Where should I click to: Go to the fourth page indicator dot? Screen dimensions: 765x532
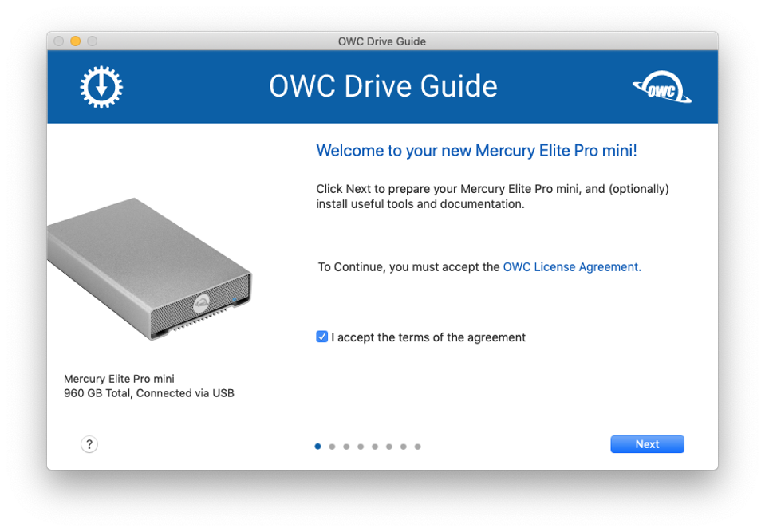(361, 447)
